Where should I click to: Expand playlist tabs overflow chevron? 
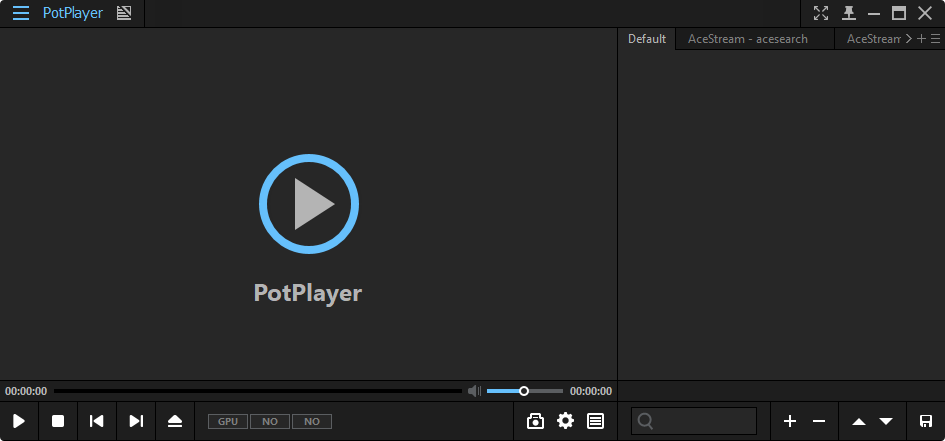908,39
